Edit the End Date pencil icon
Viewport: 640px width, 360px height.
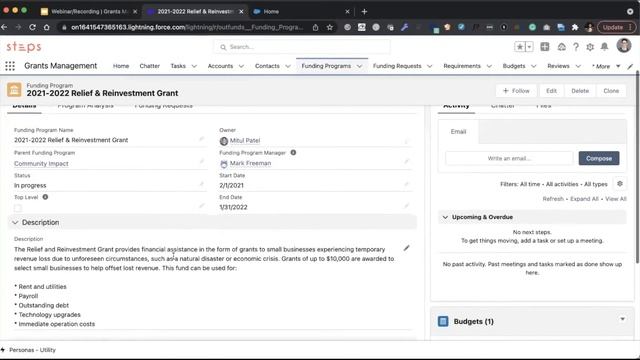click(406, 206)
